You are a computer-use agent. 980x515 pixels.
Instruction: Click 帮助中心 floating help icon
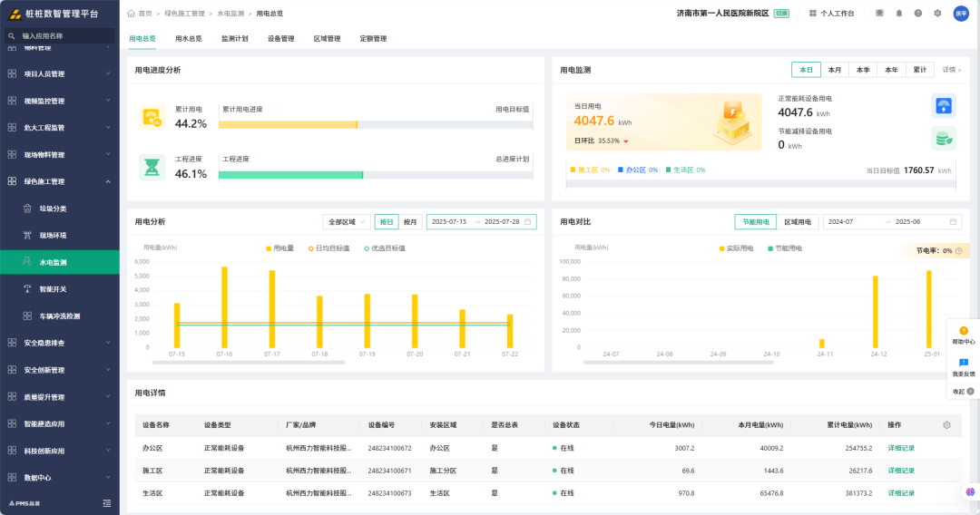click(963, 331)
